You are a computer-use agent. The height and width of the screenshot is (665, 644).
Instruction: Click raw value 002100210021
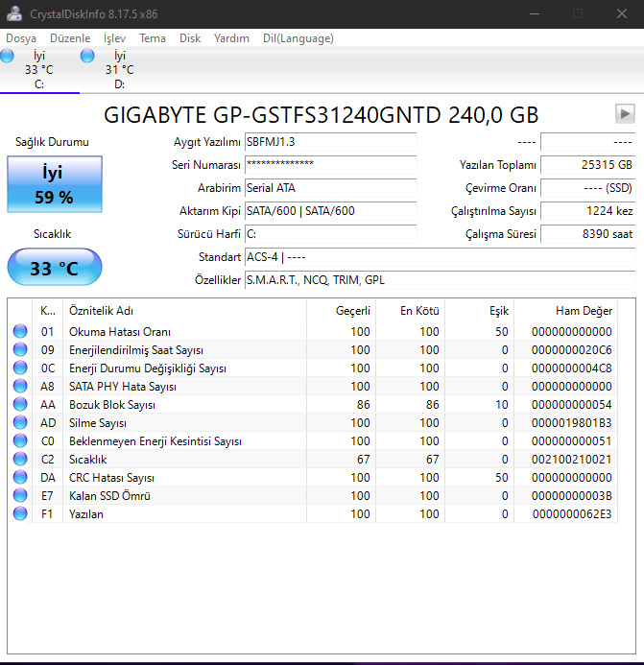[571, 460]
